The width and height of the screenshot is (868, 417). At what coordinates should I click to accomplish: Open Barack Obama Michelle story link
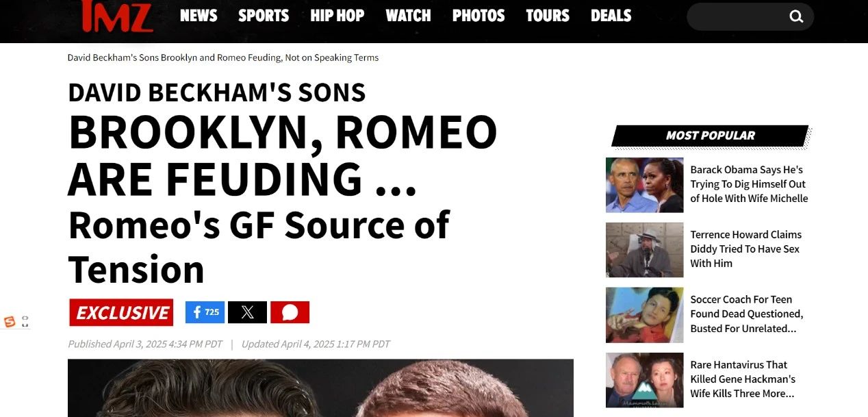point(749,184)
